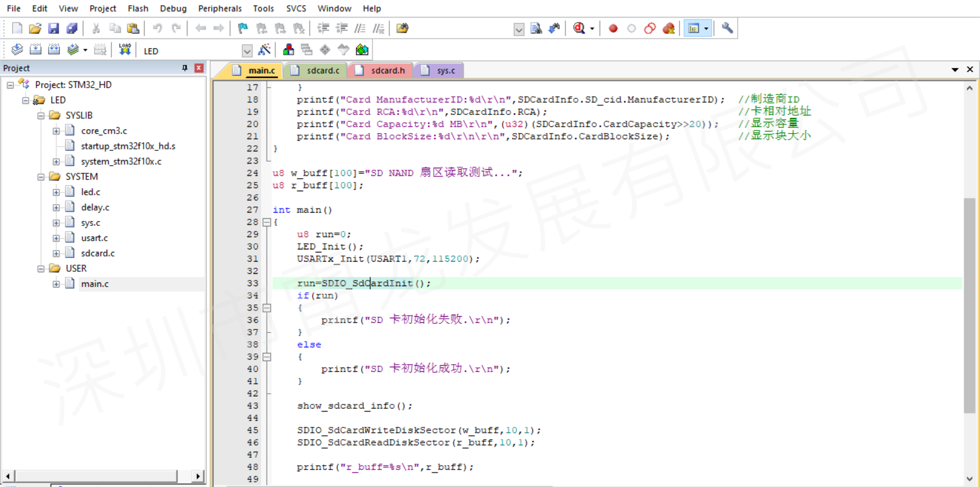
Task: Collapse code block at line 28
Action: pyautogui.click(x=266, y=222)
